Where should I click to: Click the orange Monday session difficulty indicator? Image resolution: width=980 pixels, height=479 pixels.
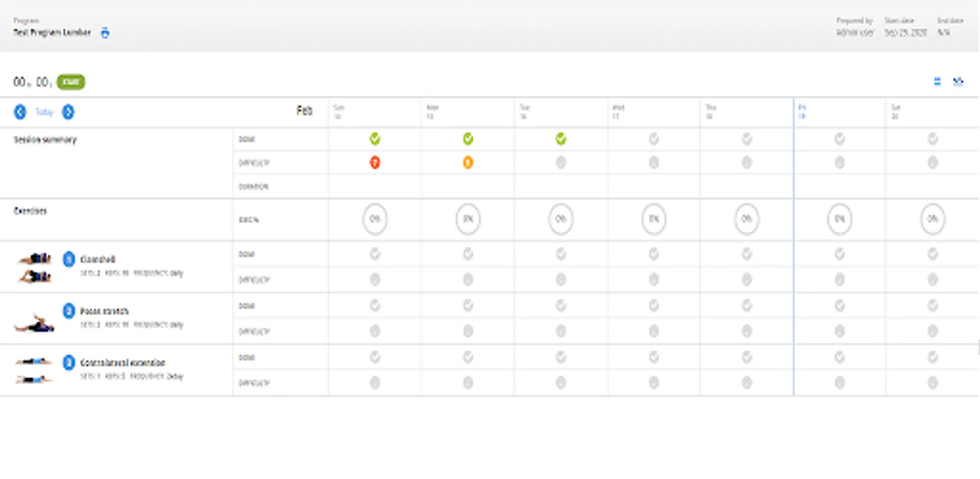click(468, 162)
